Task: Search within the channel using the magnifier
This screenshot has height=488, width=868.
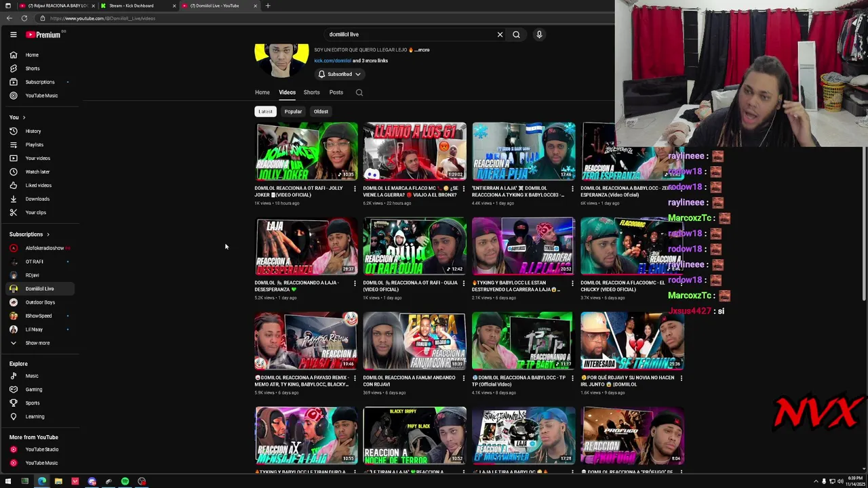Action: coord(359,93)
